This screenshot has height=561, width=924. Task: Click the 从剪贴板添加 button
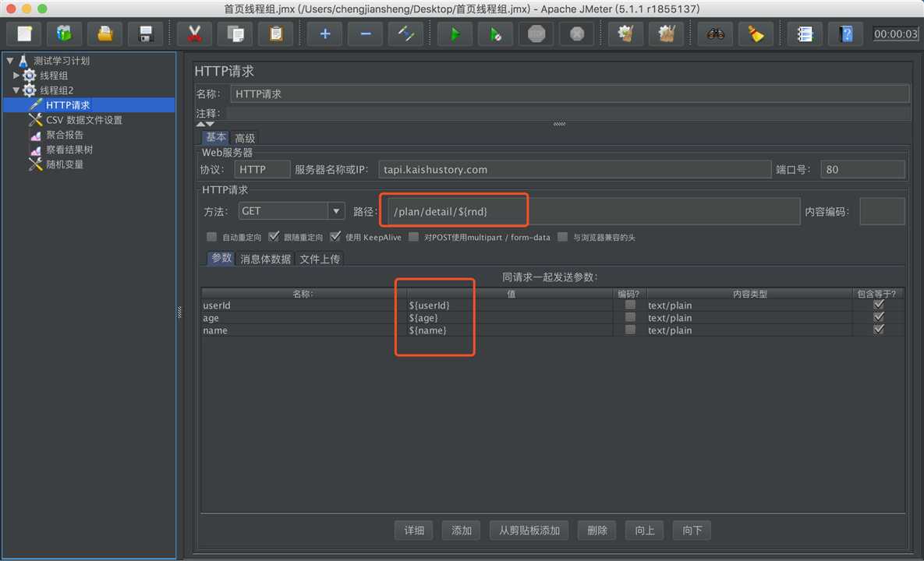pyautogui.click(x=529, y=531)
